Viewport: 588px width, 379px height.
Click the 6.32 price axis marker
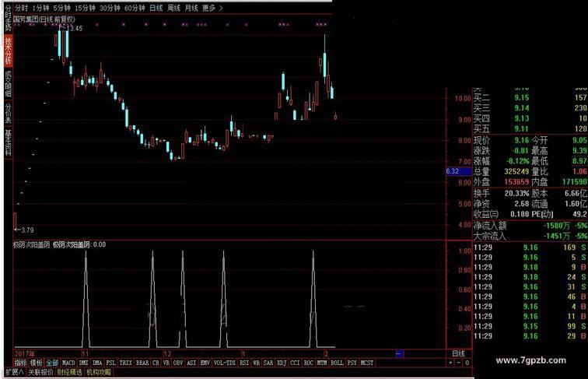(x=459, y=171)
